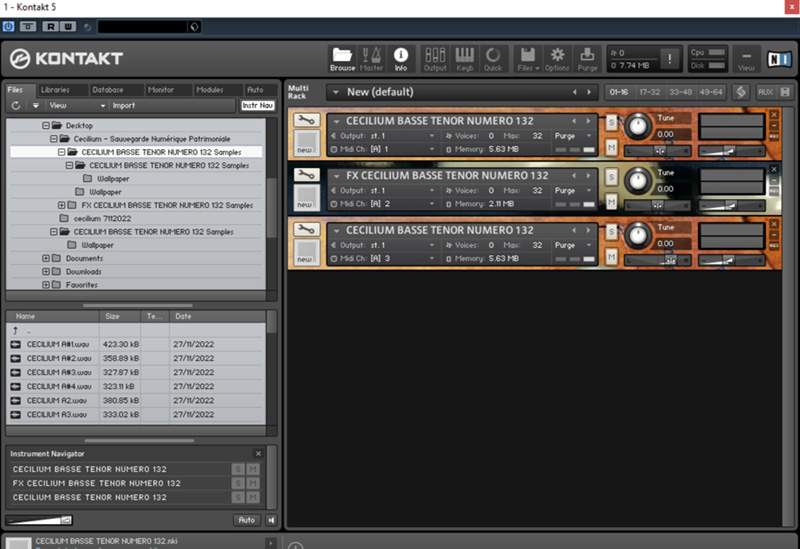Toggle M for first navigator entry
The width and height of the screenshot is (800, 549).
pyautogui.click(x=253, y=469)
